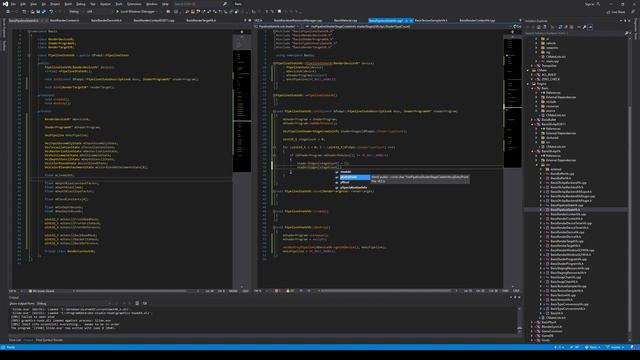Click Solution Explorer Properties wrench icon
Image resolution: width=640 pixels, height=360 pixels.
[584, 27]
